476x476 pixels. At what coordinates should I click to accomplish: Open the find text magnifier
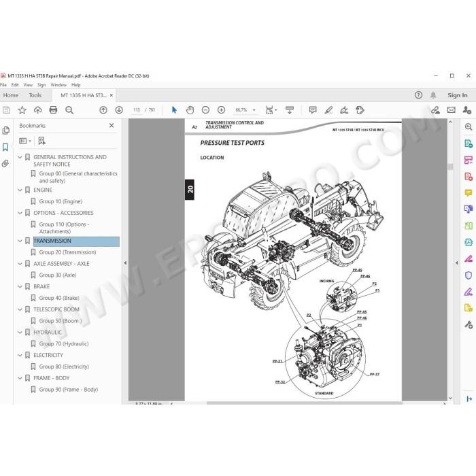[x=69, y=110]
